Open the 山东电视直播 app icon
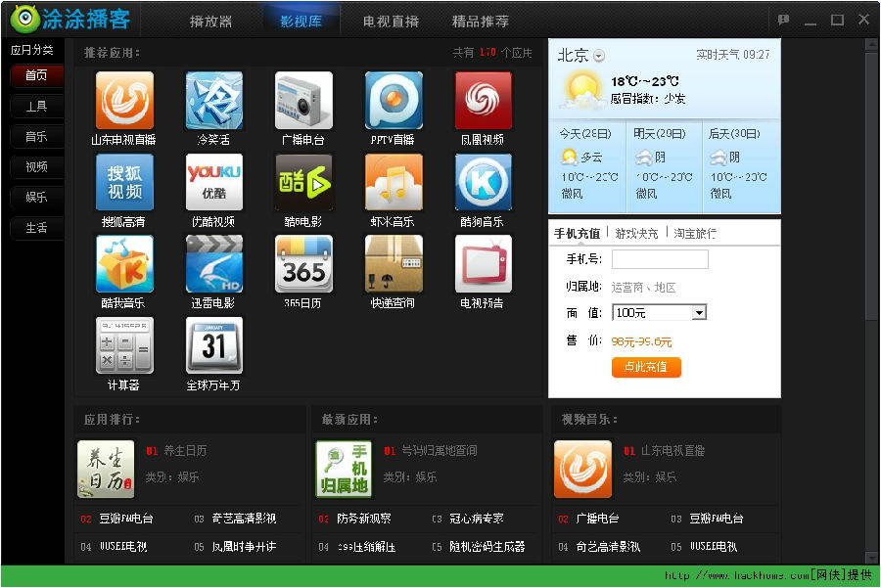This screenshot has height=588, width=881. [124, 98]
